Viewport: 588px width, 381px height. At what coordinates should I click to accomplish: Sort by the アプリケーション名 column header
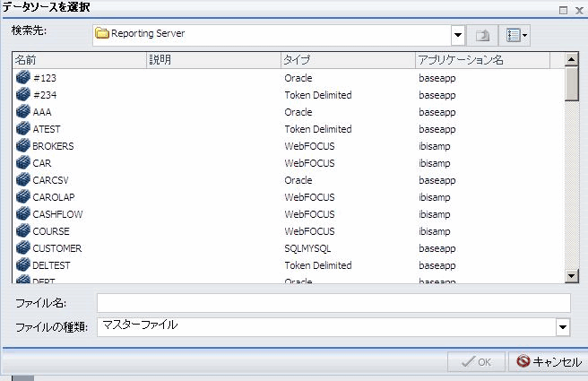(x=483, y=60)
